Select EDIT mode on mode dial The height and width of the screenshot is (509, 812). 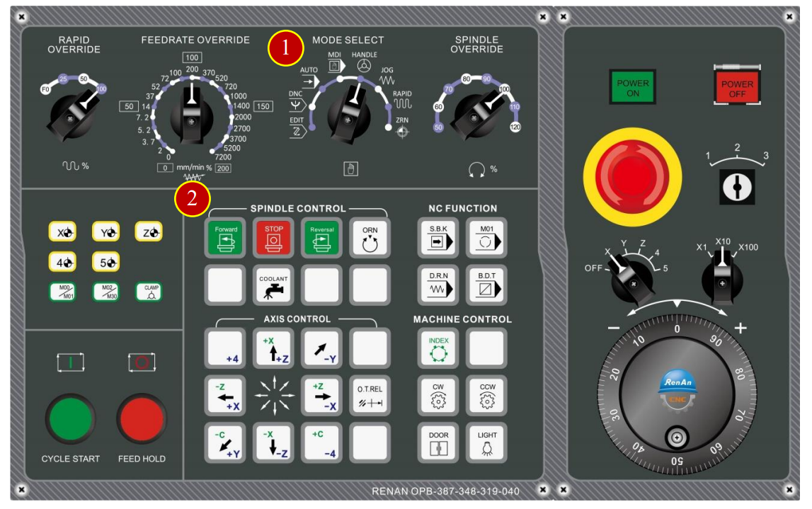[x=298, y=127]
